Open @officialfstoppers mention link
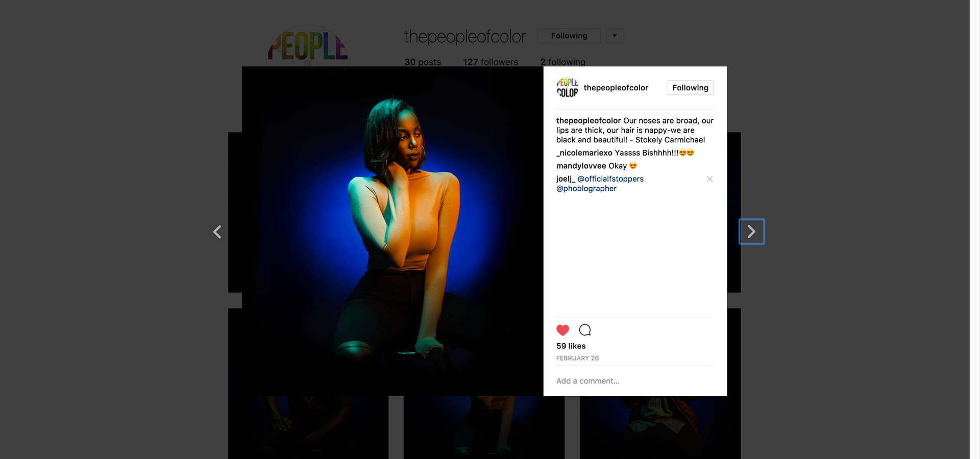The height and width of the screenshot is (459, 980). click(610, 179)
